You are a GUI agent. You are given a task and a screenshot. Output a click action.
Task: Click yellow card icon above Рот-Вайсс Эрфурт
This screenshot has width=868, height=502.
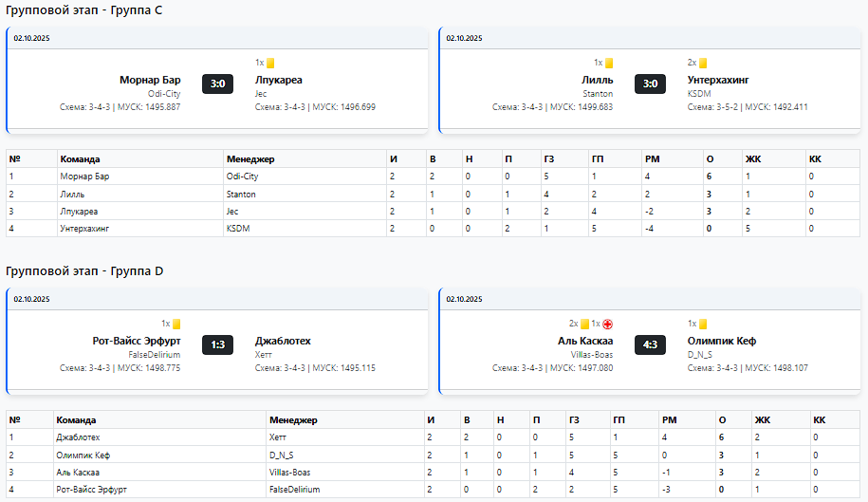coord(176,325)
